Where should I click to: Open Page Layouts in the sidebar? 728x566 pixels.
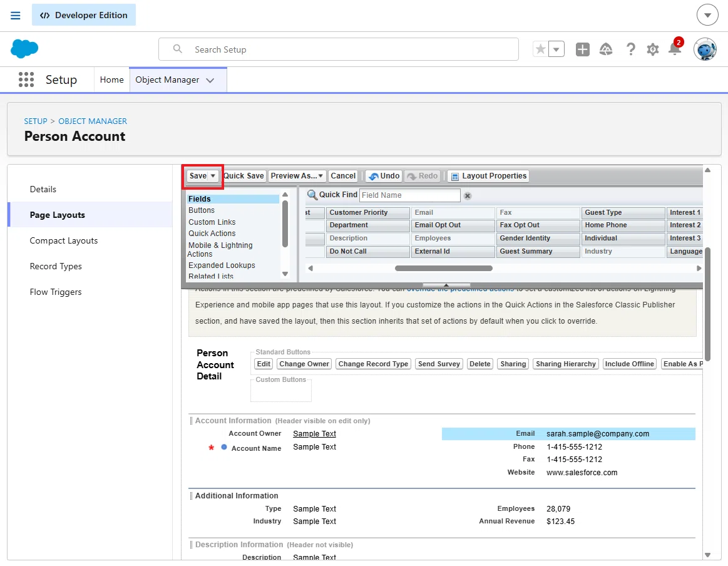(x=58, y=215)
